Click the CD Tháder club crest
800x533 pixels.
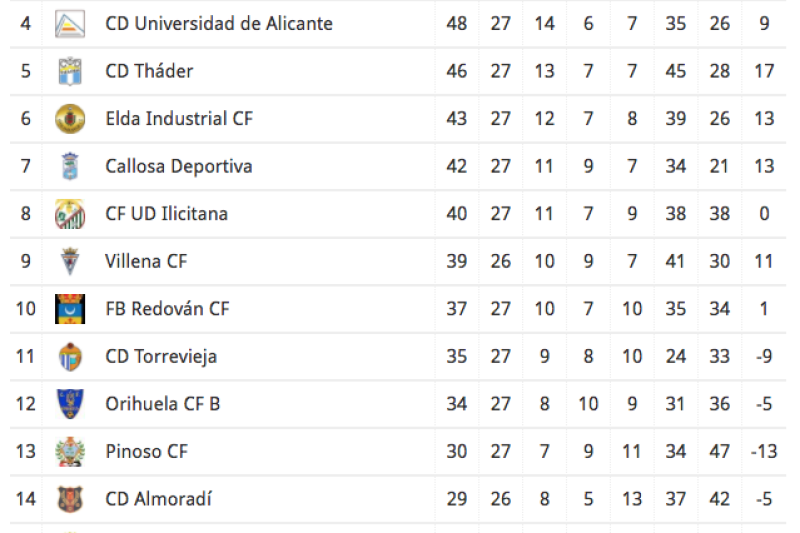coord(70,71)
